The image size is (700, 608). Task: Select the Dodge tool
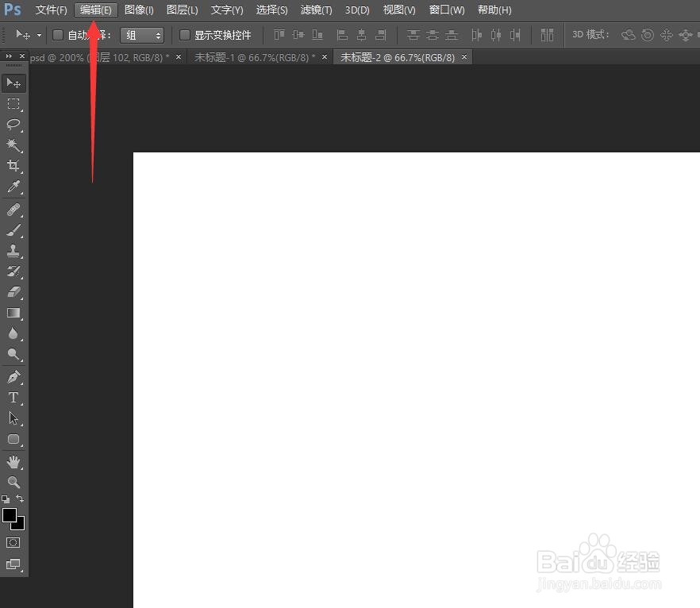pos(13,354)
